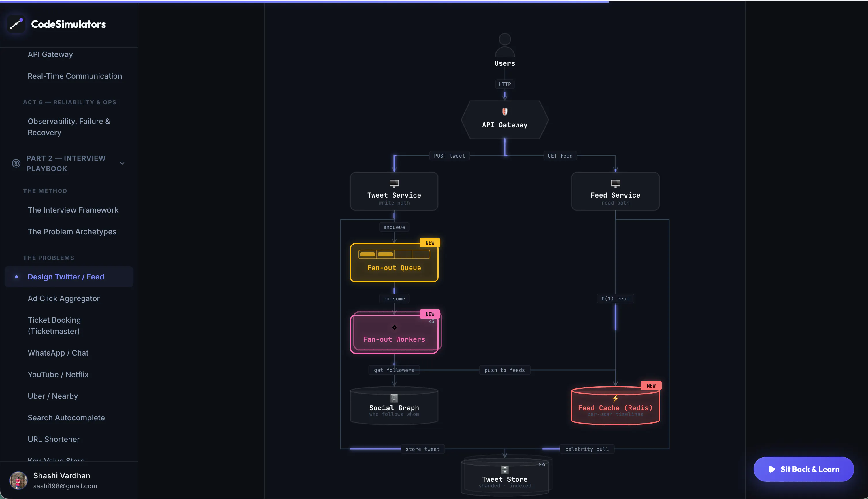Screen dimensions: 868x499
Task: Click the Fan-out Queue slots icon
Action: (394, 254)
